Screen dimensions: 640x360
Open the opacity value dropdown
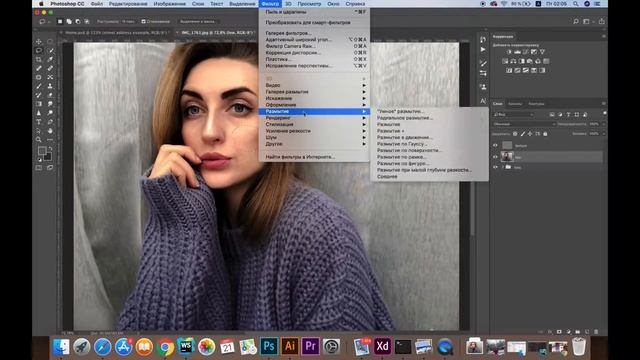click(x=603, y=124)
